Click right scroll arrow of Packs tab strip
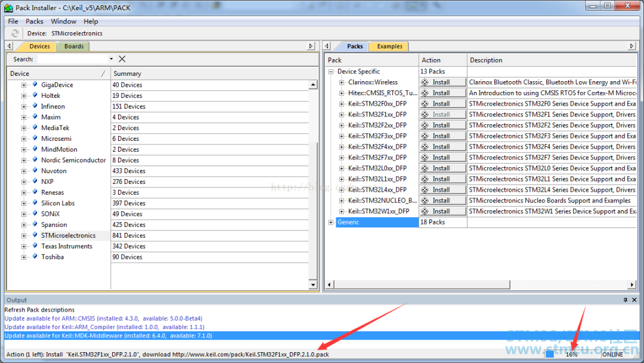This screenshot has height=363, width=644. coord(631,46)
